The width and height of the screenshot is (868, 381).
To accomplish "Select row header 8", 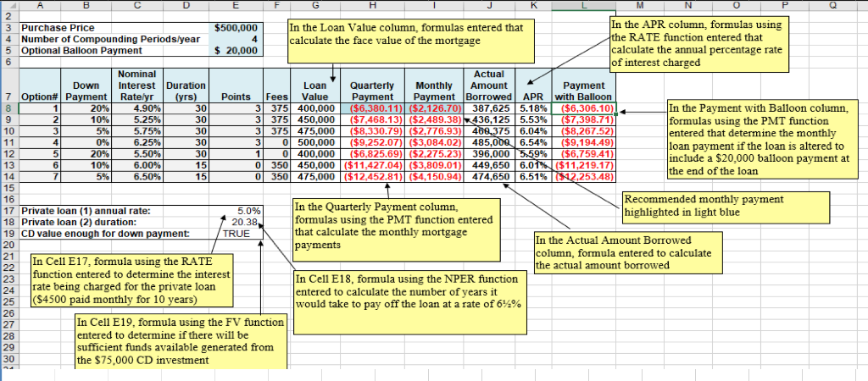I will click(9, 108).
